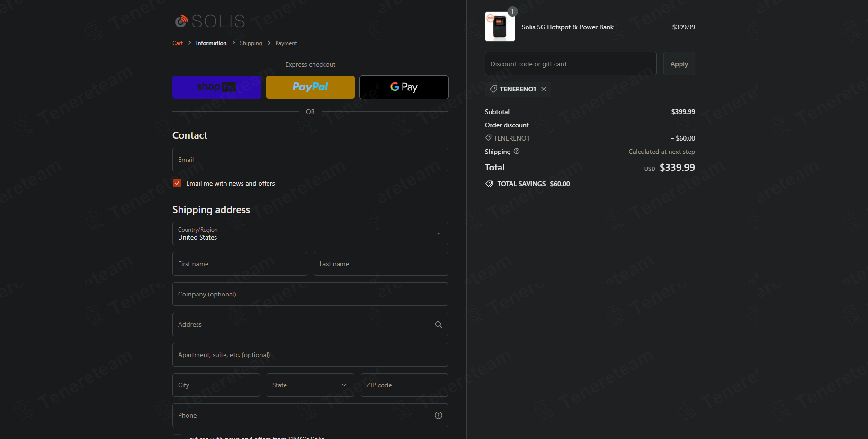Open the Country/Region dropdown

tap(310, 233)
